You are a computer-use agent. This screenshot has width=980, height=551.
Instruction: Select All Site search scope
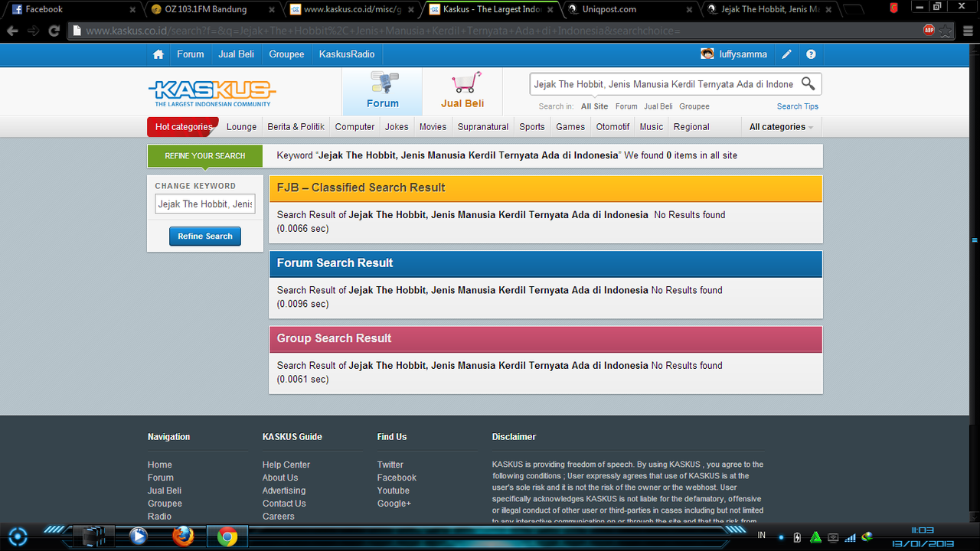coord(595,106)
